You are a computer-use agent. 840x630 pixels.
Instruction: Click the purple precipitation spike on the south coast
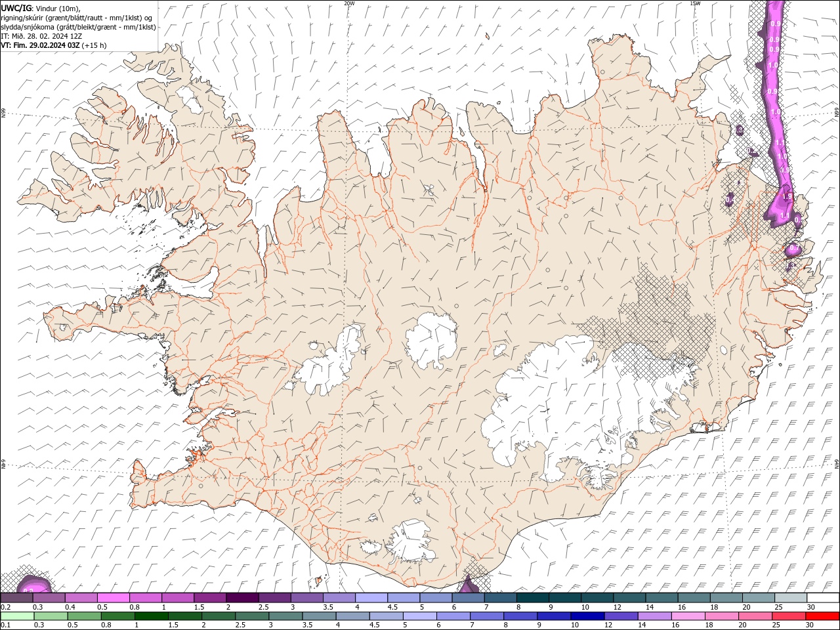point(469,584)
